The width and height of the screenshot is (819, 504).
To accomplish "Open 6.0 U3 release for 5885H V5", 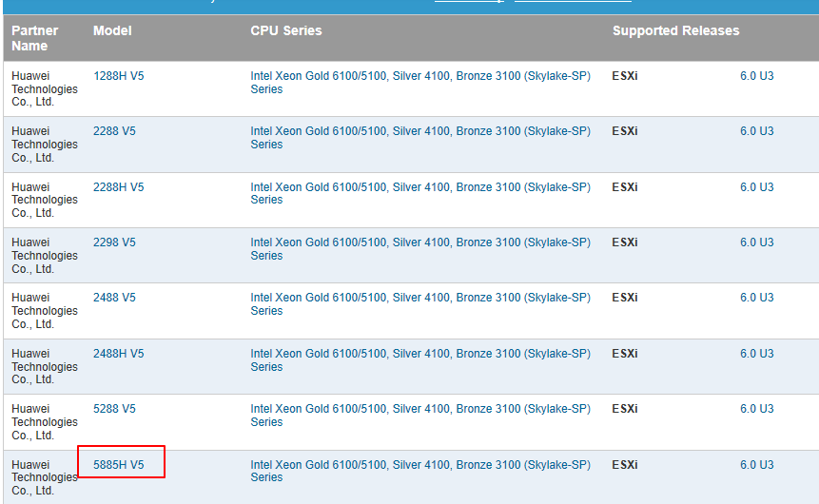I will coord(757,465).
